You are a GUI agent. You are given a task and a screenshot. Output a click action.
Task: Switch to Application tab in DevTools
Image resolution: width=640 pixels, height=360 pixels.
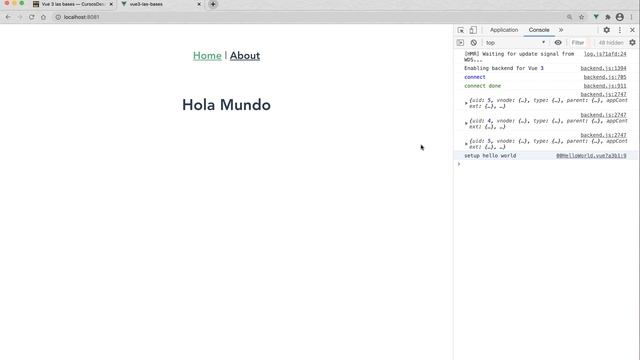[x=504, y=30]
